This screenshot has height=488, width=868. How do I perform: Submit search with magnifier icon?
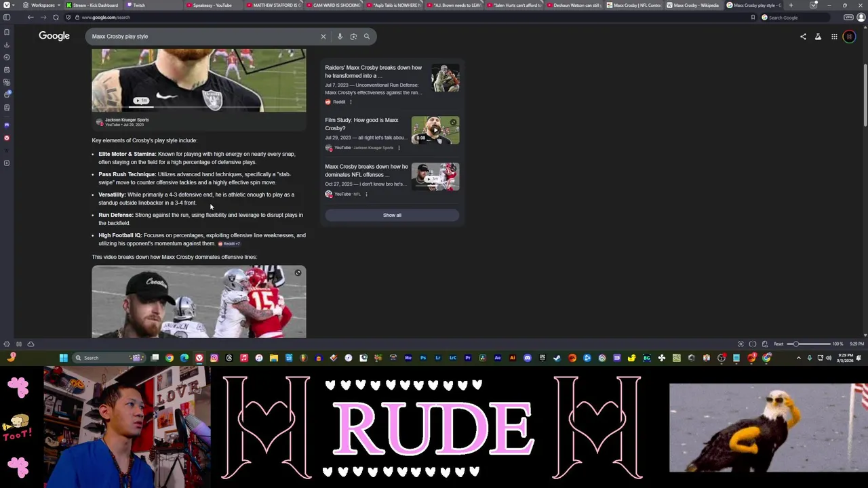pyautogui.click(x=367, y=37)
